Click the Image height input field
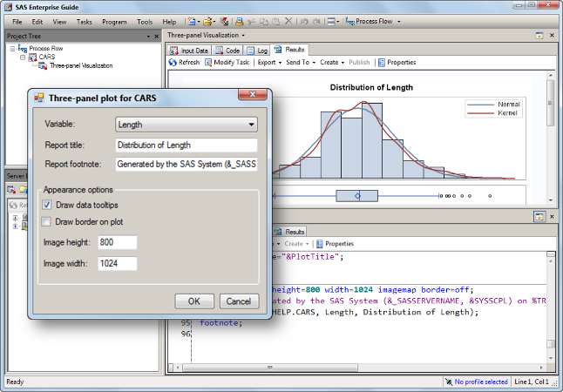563x392 pixels. tap(118, 242)
